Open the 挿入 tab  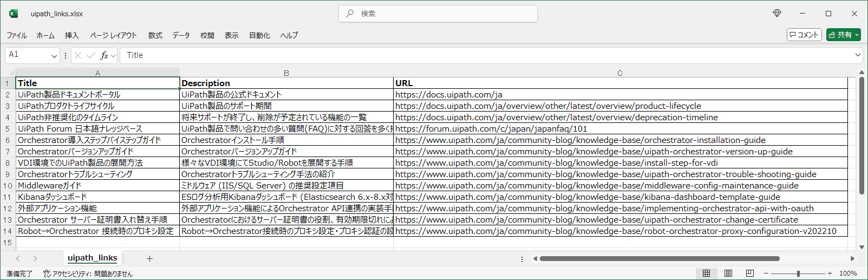(x=72, y=35)
